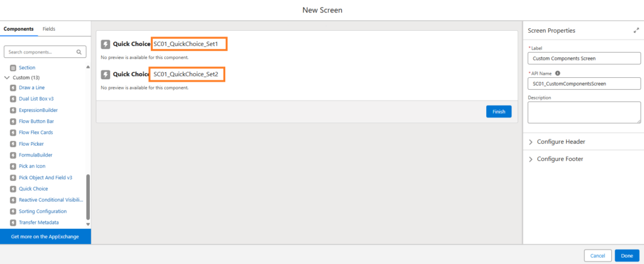Open Get more on the AppExchange
The width and height of the screenshot is (644, 264).
point(45,237)
